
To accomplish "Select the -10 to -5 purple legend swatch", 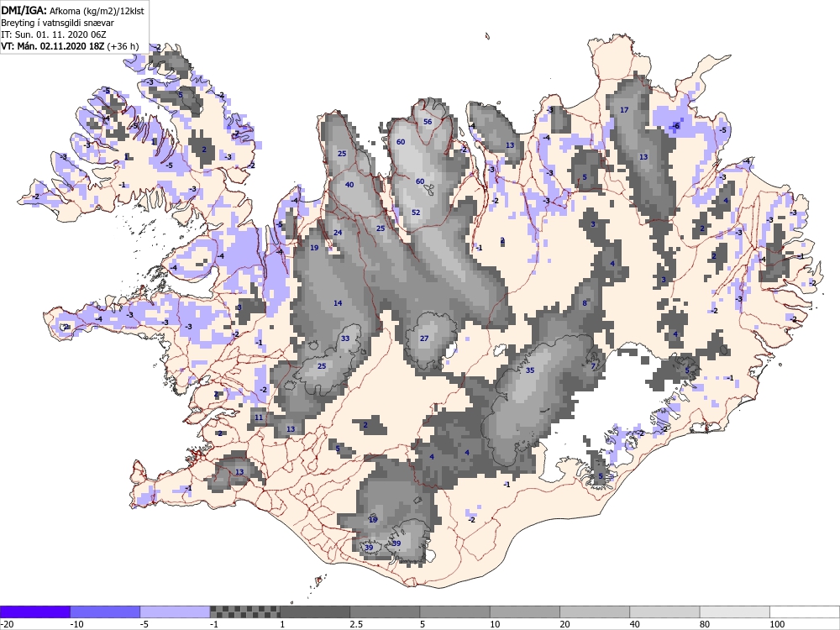I will (x=105, y=612).
